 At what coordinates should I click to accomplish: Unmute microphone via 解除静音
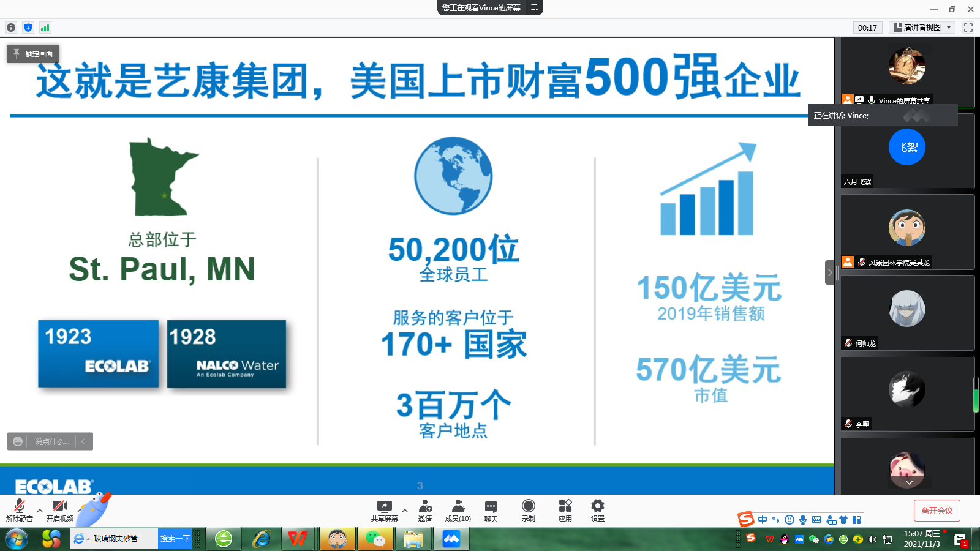pos(20,510)
